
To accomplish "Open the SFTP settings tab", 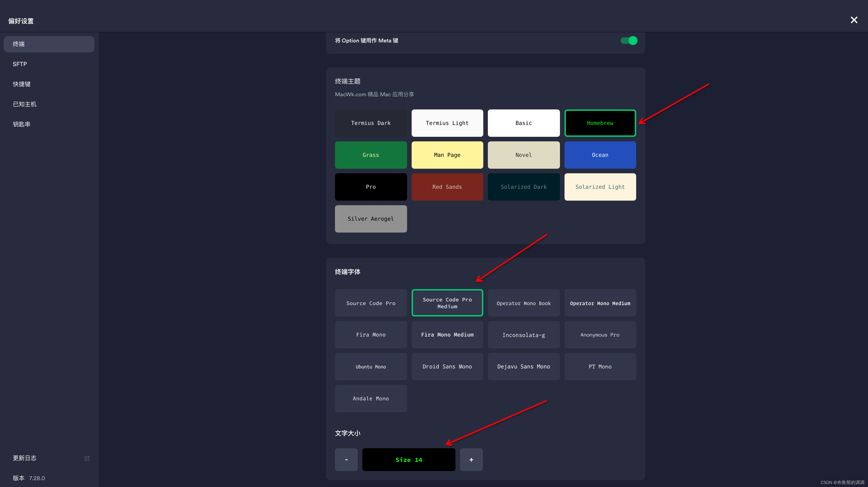I will tap(20, 64).
